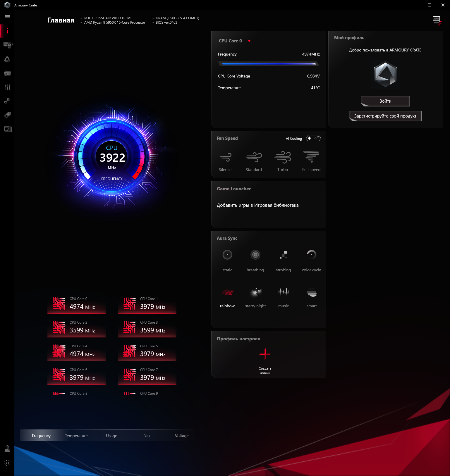Choose the smart Aura effect
The width and height of the screenshot is (450, 476).
pyautogui.click(x=312, y=298)
